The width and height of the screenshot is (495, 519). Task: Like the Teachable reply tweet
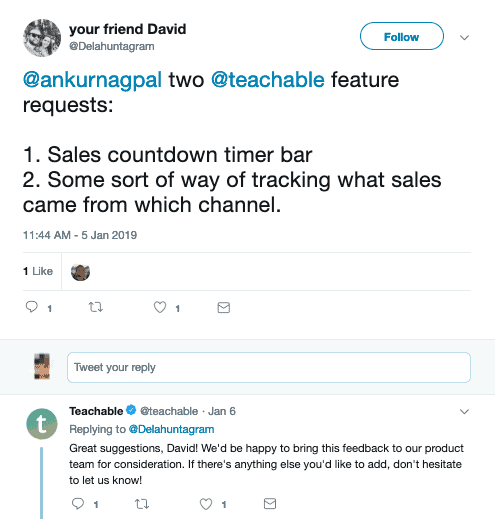pyautogui.click(x=206, y=504)
